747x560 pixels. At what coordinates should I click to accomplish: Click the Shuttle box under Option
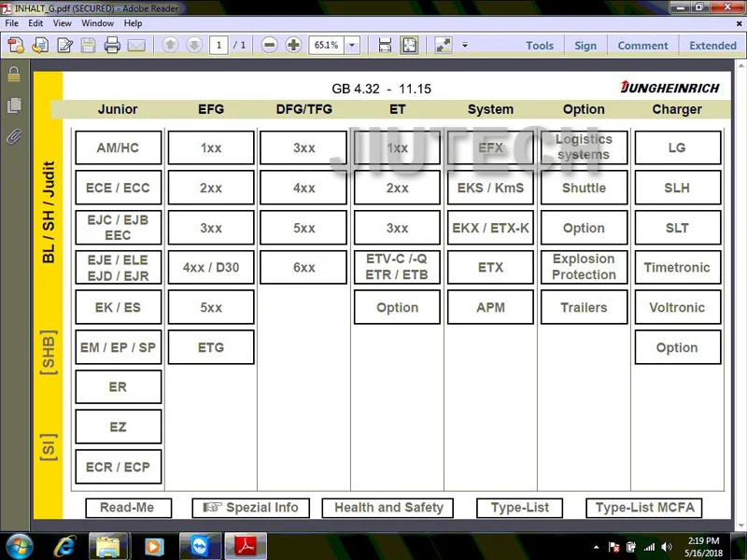585,188
